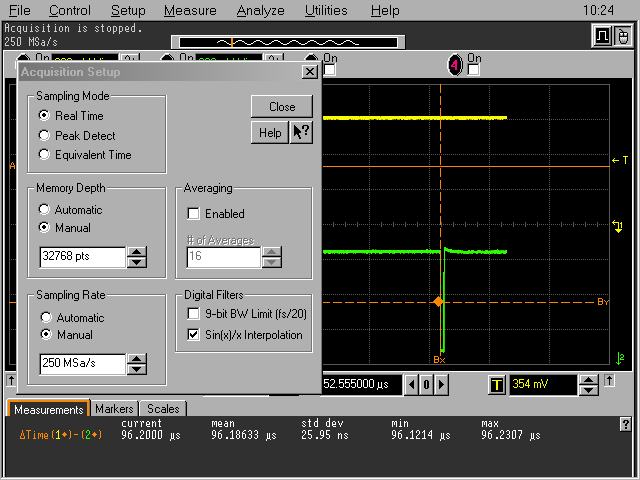Viewport: 640px width, 480px height.
Task: Increase the memory depth points stepper
Action: pyautogui.click(x=137, y=251)
